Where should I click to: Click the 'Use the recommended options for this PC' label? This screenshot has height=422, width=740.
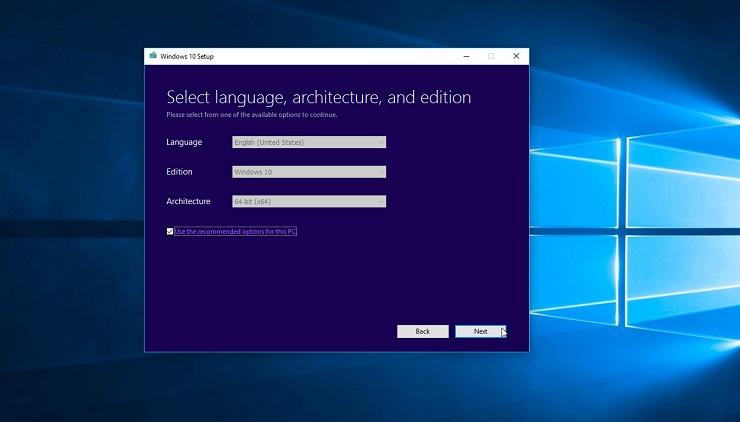(x=235, y=231)
